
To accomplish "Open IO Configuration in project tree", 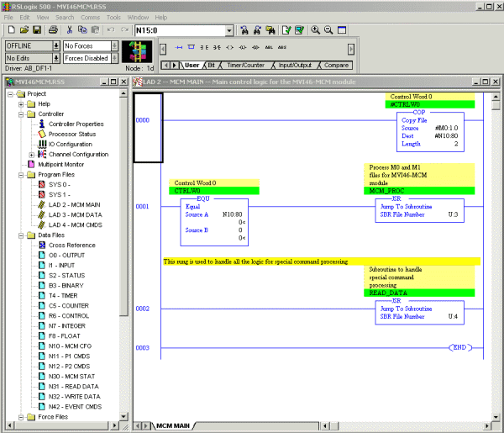I will 71,144.
